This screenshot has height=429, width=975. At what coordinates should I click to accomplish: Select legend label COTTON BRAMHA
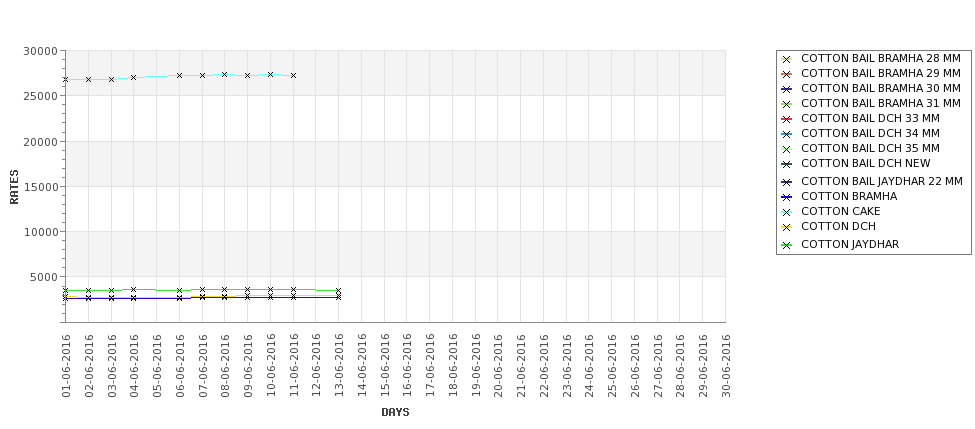point(849,196)
